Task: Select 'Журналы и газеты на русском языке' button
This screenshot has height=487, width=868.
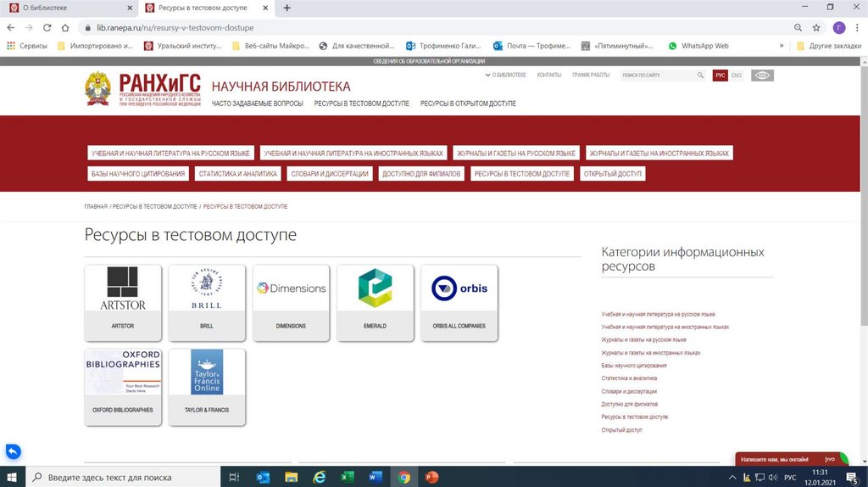Action: pyautogui.click(x=516, y=153)
